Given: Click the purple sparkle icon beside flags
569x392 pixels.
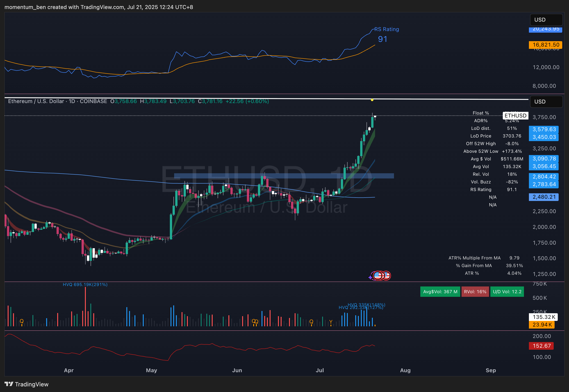Looking at the screenshot, I should [370, 277].
